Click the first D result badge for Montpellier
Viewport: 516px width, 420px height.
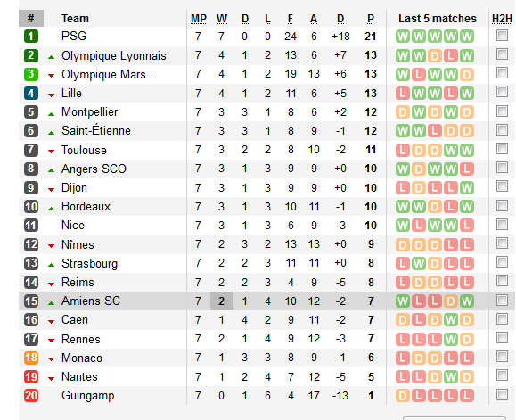(x=403, y=112)
